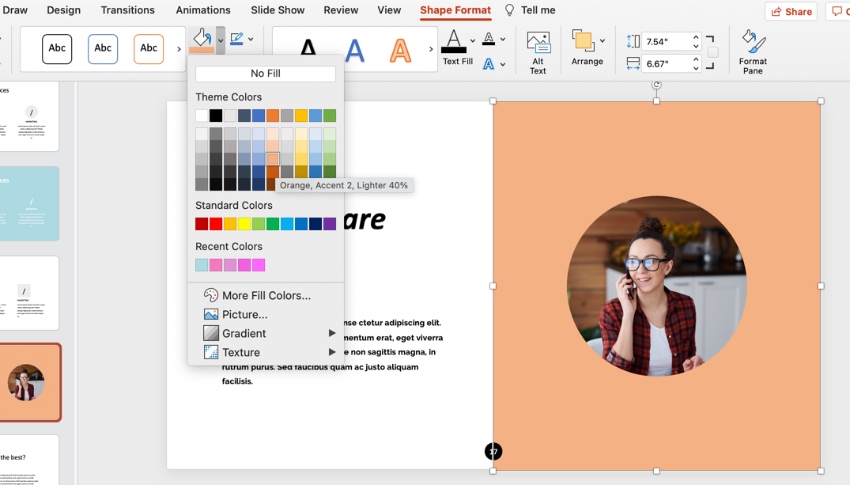The height and width of the screenshot is (485, 850).
Task: Choose the black WordArt A style
Action: click(x=308, y=49)
